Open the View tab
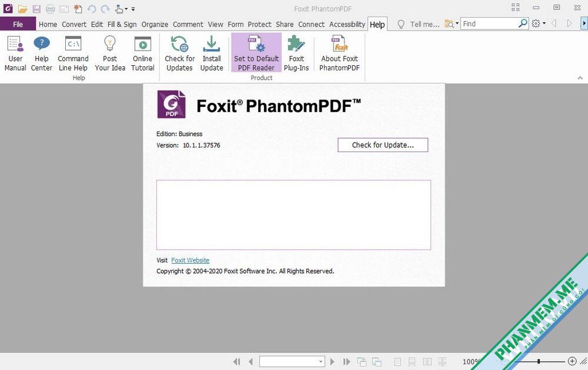The image size is (588, 370). 215,24
